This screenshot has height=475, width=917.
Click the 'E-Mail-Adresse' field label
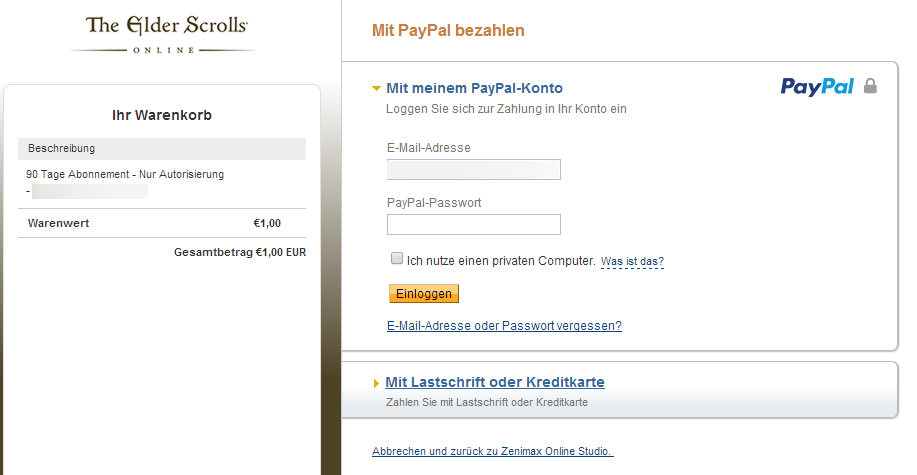pyautogui.click(x=429, y=148)
